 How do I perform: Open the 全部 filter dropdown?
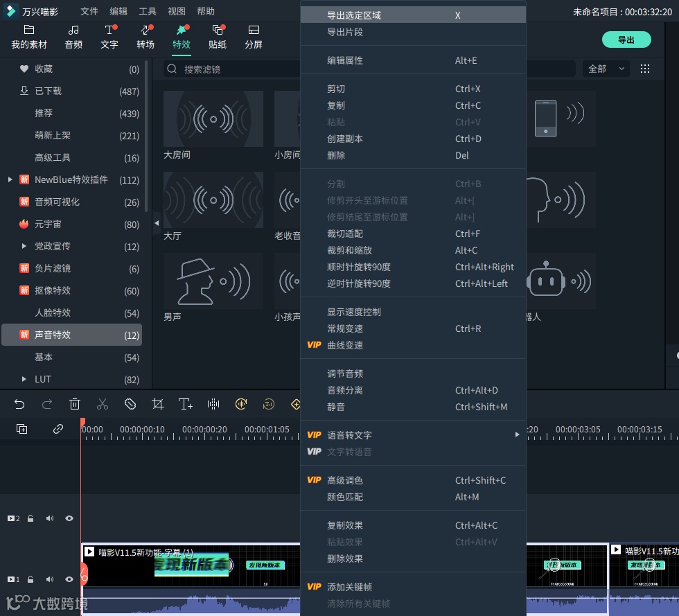tap(606, 69)
